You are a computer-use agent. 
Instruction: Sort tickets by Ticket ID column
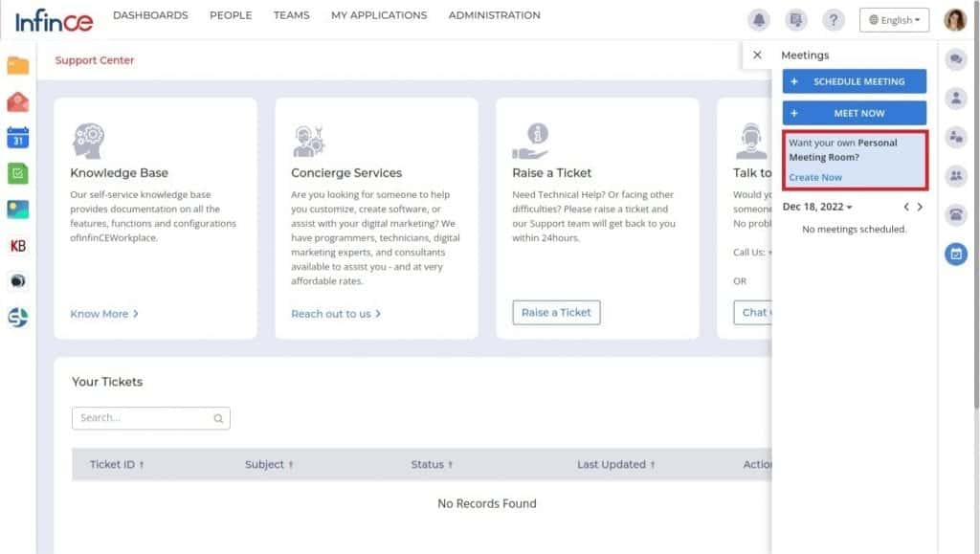117,465
